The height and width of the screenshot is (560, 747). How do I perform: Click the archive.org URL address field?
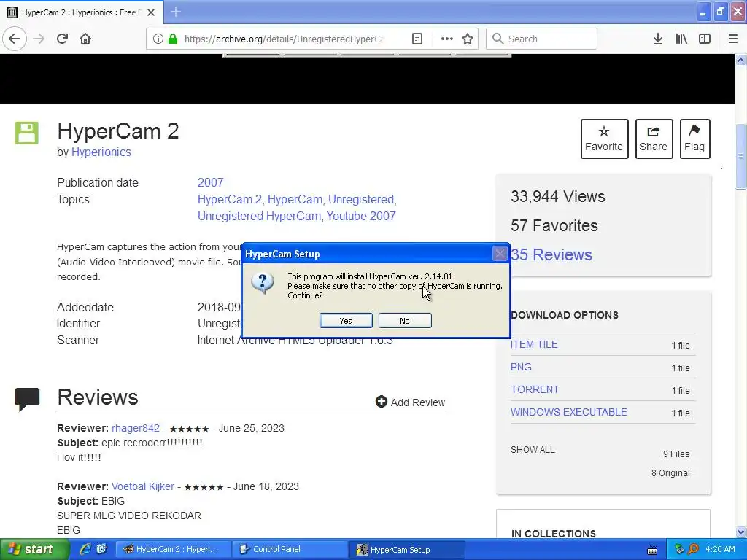click(284, 39)
